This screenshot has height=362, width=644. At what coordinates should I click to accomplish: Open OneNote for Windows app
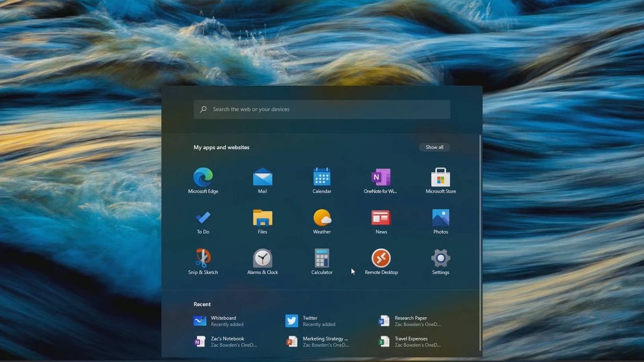click(380, 181)
